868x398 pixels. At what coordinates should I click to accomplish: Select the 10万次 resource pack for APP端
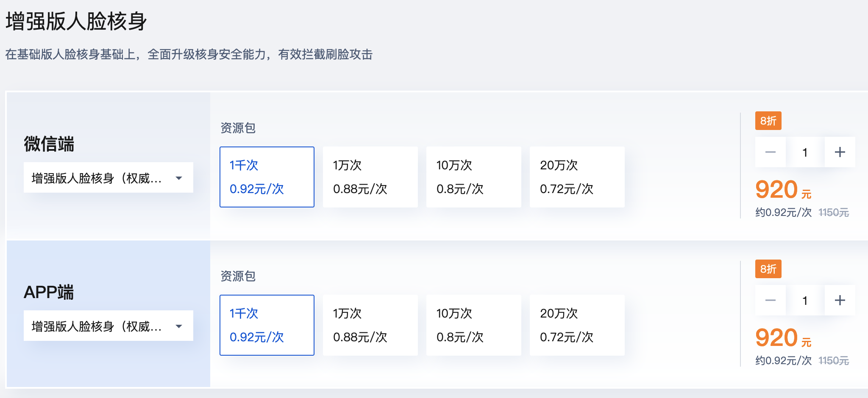(473, 325)
